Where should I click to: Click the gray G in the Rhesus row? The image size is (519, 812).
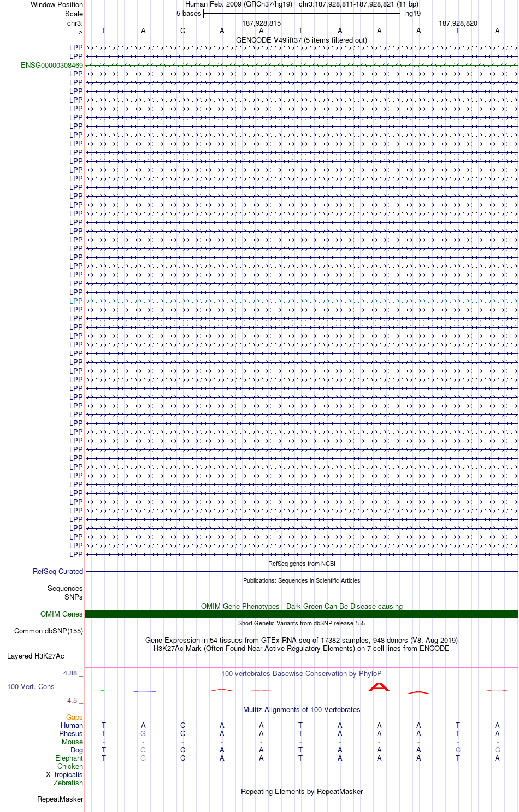pos(143,734)
